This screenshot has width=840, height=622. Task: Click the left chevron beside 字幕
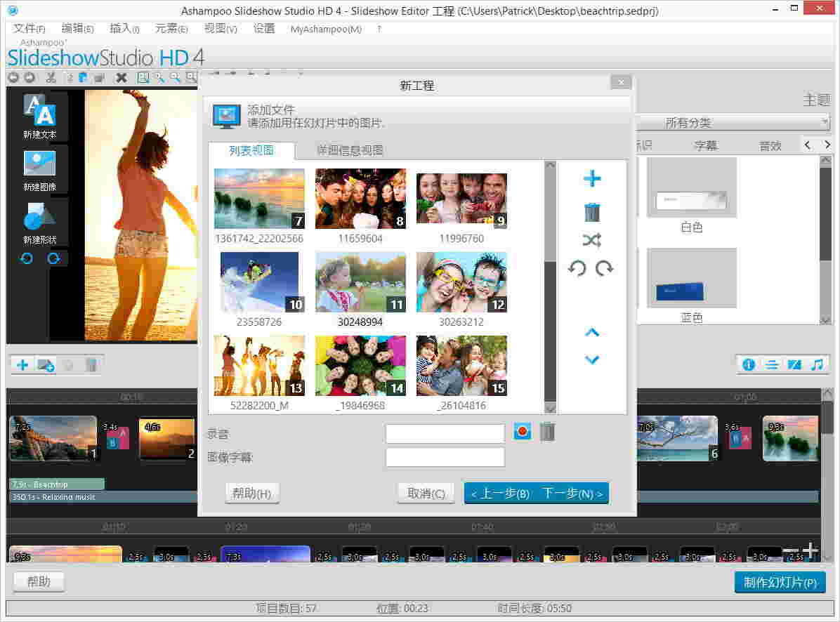tap(806, 144)
